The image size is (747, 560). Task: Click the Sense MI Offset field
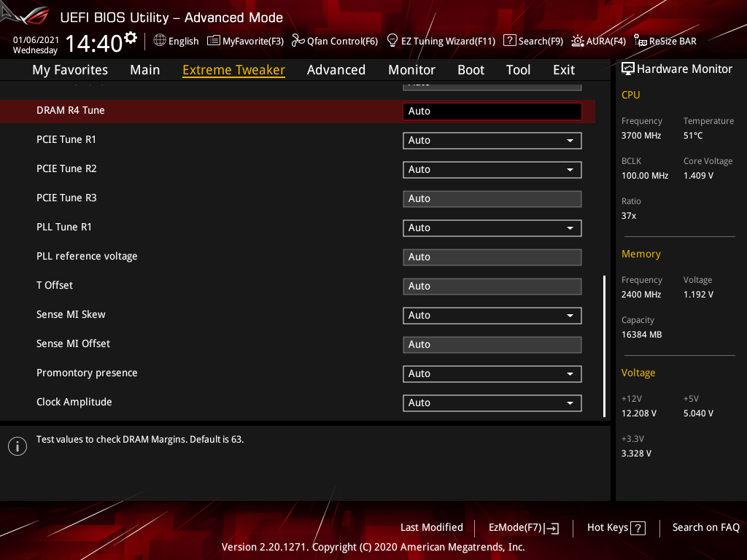click(x=492, y=345)
